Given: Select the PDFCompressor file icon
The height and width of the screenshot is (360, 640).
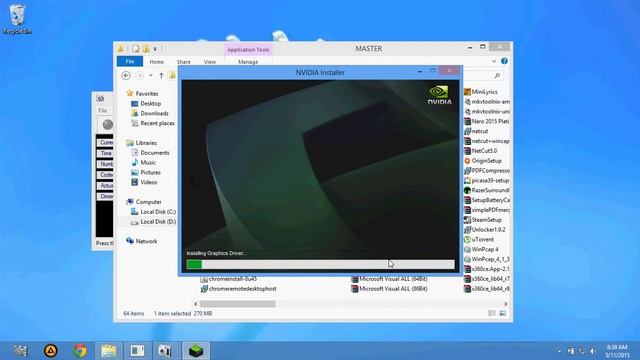Looking at the screenshot, I should 467,171.
